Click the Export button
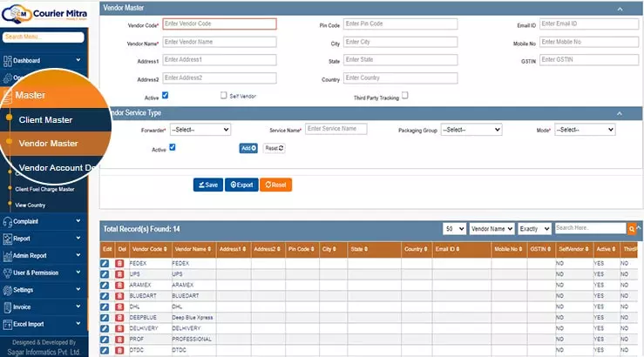The width and height of the screenshot is (644, 357). [240, 185]
